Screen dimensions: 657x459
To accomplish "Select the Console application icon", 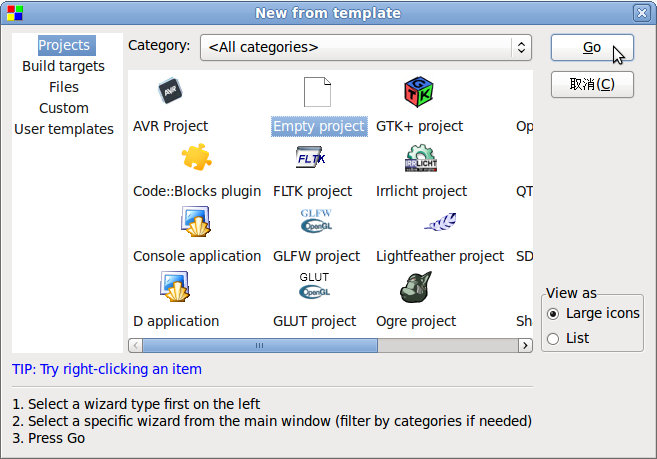I will 196,221.
